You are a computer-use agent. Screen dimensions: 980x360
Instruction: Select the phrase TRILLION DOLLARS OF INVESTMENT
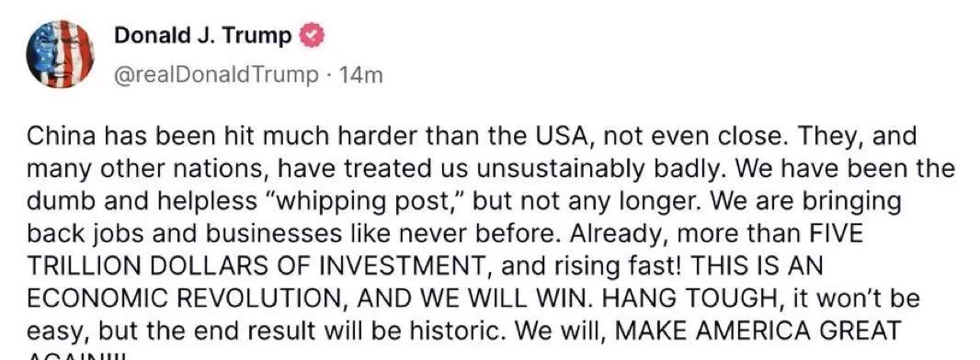[255, 265]
